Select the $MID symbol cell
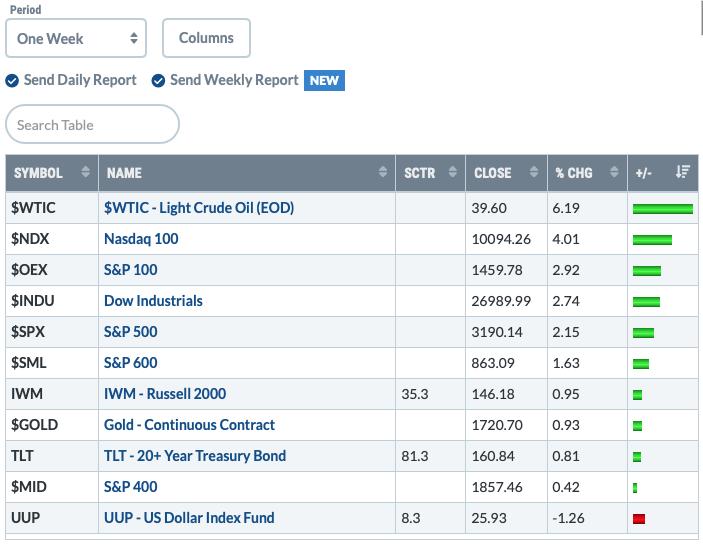The height and width of the screenshot is (544, 703). (x=52, y=487)
